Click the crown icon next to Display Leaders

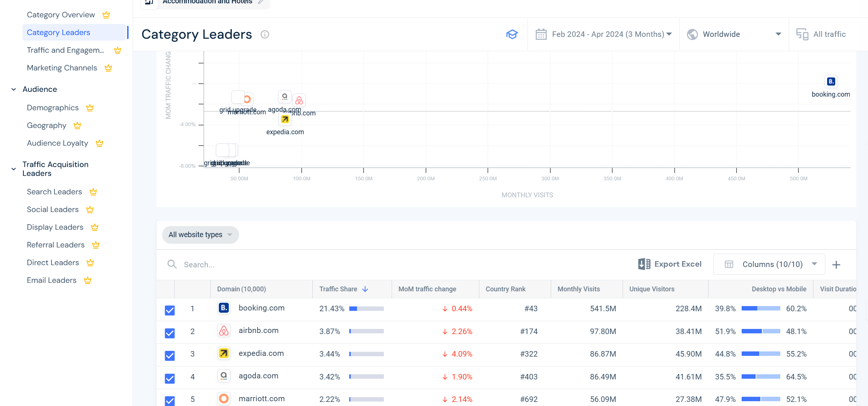pyautogui.click(x=95, y=227)
